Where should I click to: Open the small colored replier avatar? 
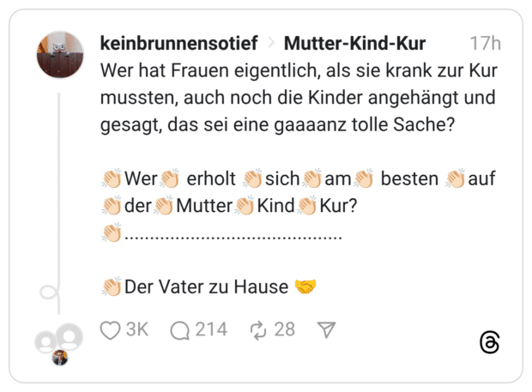(60, 358)
